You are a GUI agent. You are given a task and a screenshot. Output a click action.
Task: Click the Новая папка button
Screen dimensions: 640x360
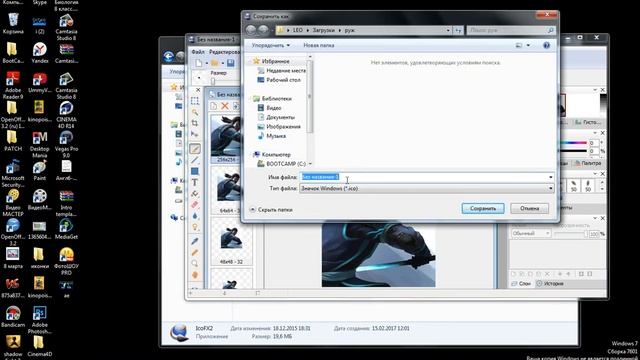click(318, 45)
